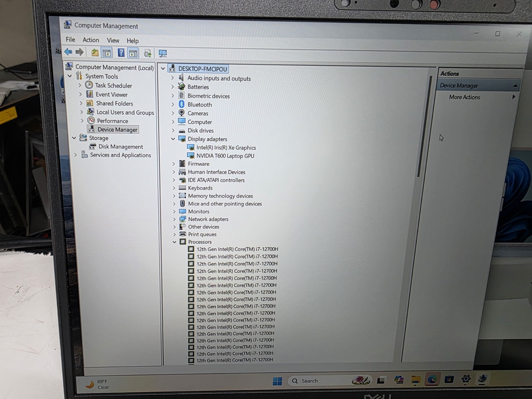This screenshot has width=532, height=399.
Task: Open the View menu
Action: [x=113, y=40]
